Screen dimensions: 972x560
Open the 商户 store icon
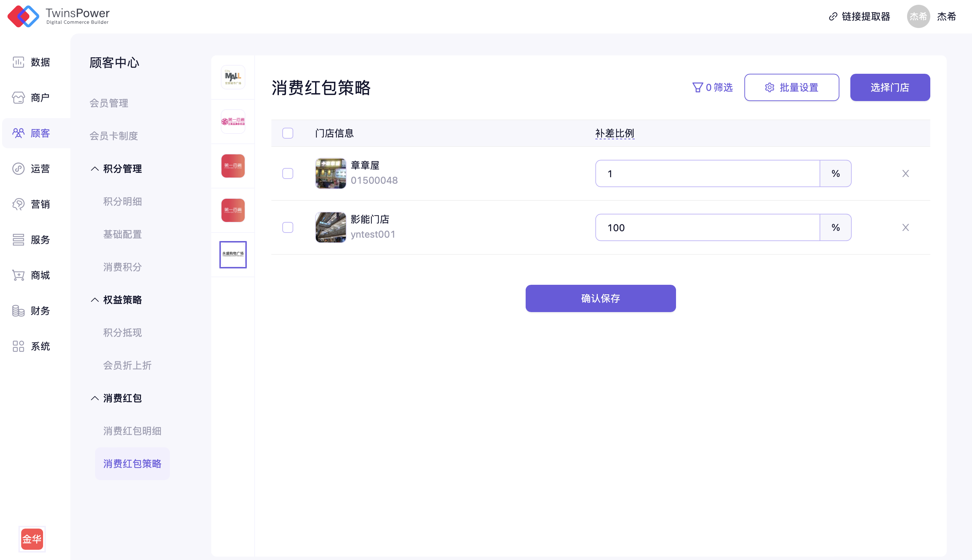point(18,98)
